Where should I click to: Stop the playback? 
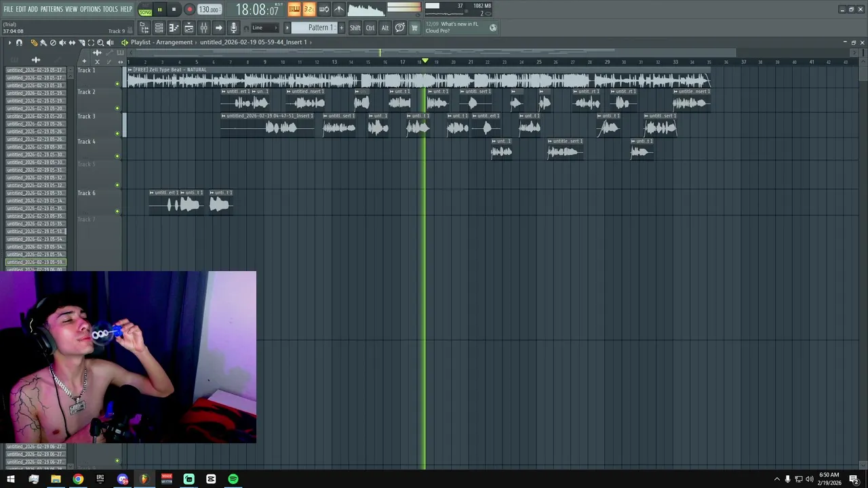tap(174, 9)
